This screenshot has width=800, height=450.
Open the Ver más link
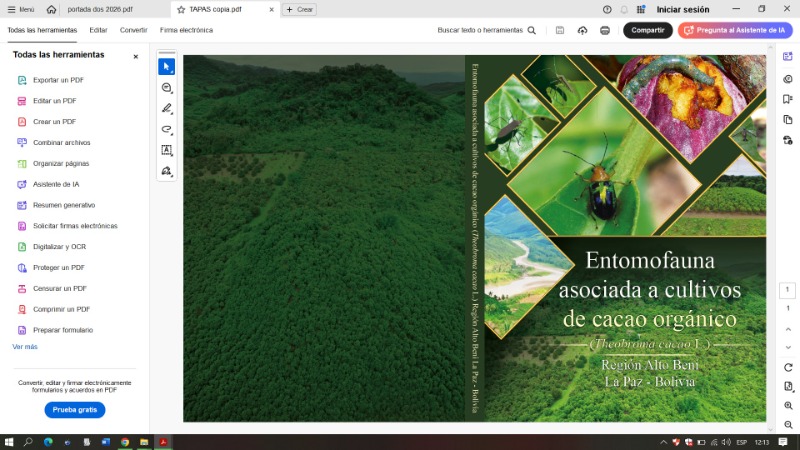coord(25,346)
